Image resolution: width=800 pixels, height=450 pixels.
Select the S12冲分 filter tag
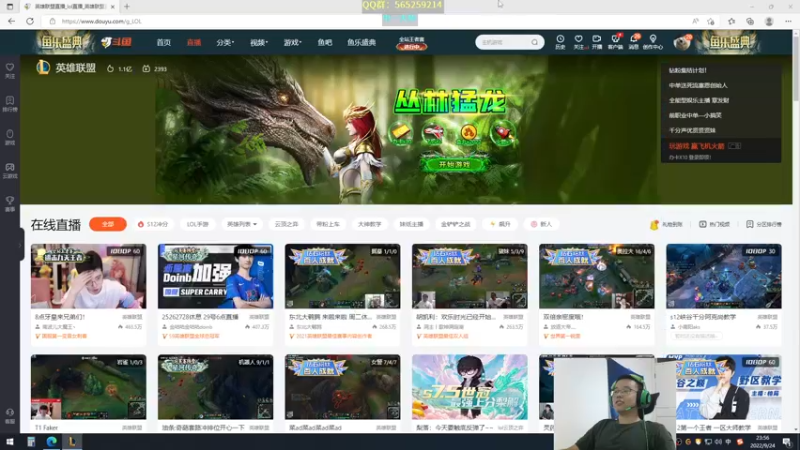click(153, 224)
